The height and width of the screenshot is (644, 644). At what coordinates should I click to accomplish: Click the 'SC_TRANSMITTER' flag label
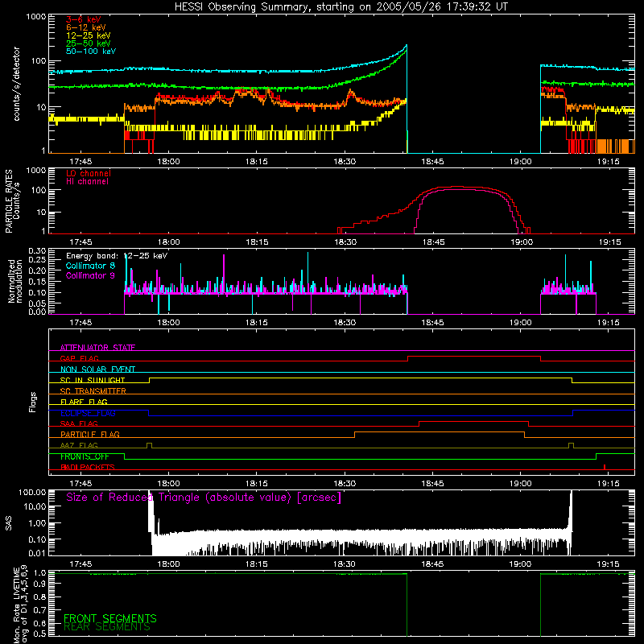93,390
